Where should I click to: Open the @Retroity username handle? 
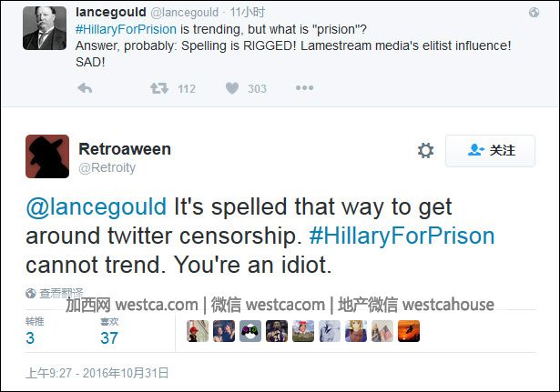point(107,167)
